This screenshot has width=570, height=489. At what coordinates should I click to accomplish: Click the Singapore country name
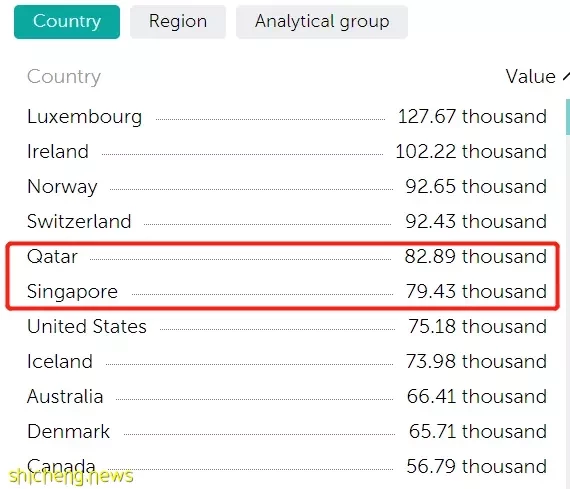coord(72,292)
